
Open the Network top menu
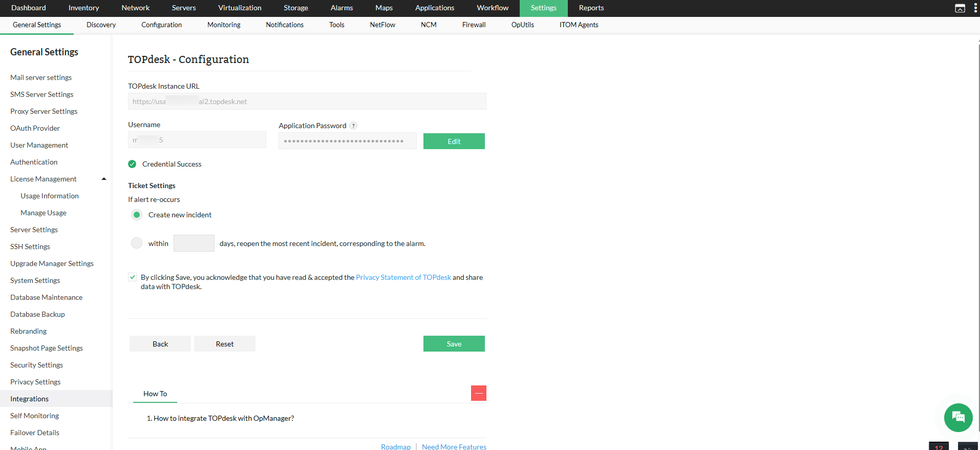(136, 8)
